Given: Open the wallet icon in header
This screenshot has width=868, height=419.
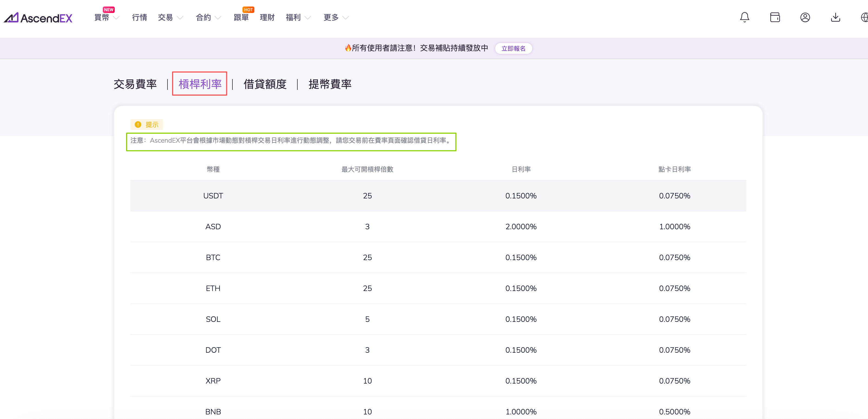Looking at the screenshot, I should pos(775,17).
